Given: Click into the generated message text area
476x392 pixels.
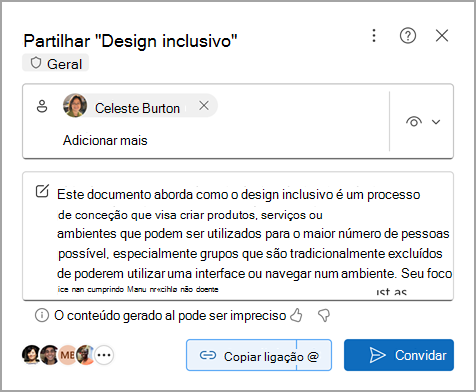Looking at the screenshot, I should pos(238,236).
